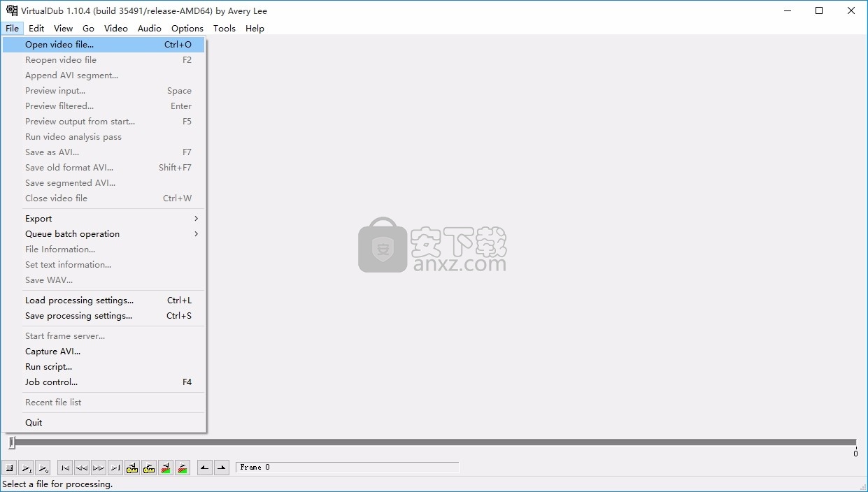Click grayed Set text information... entry
Image resolution: width=868 pixels, height=492 pixels.
(104, 265)
